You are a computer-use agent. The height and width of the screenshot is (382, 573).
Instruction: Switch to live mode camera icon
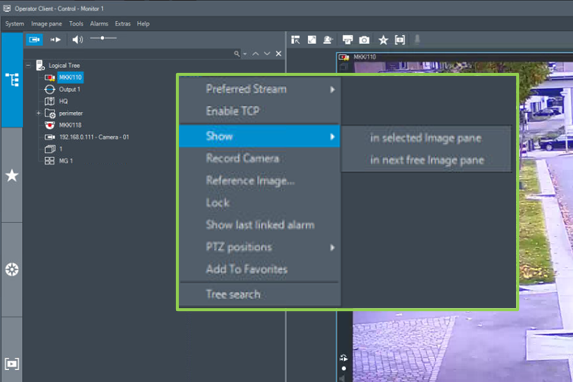34,39
